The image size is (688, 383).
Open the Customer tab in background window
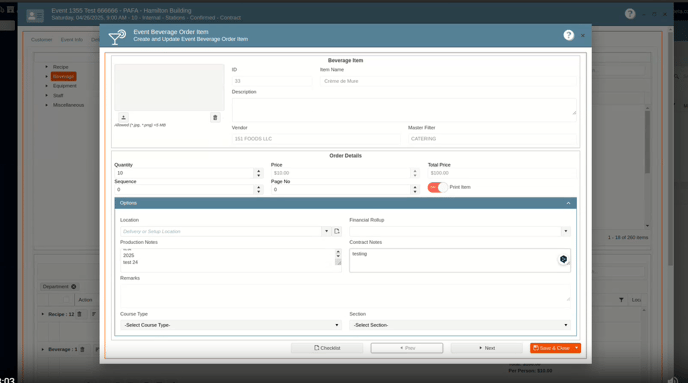tap(42, 39)
